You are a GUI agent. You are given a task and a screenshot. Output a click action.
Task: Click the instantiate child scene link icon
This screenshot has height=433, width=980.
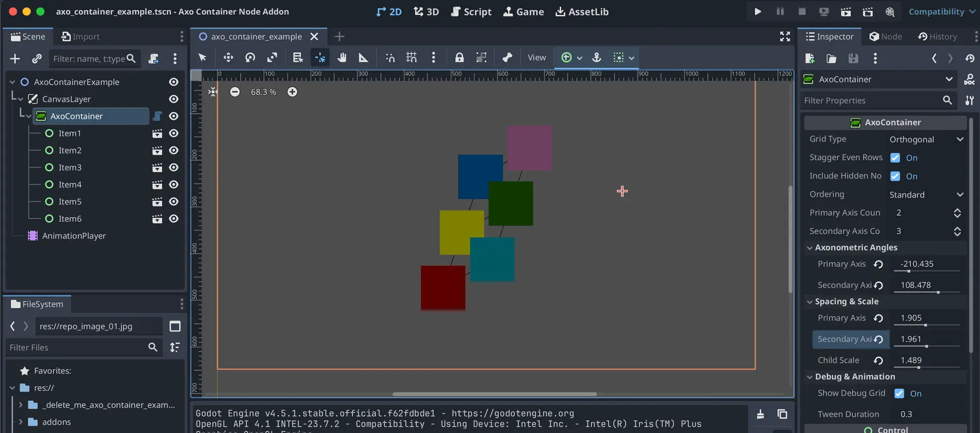click(x=36, y=59)
